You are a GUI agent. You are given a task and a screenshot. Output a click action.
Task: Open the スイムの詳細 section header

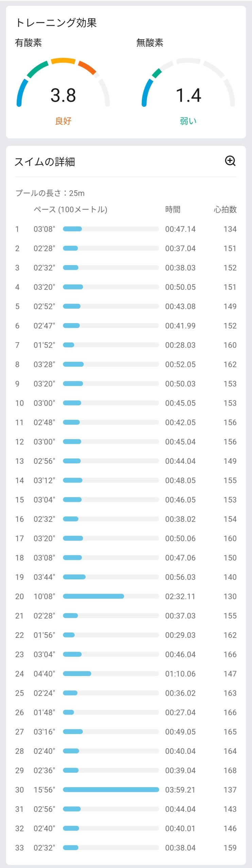(x=45, y=162)
